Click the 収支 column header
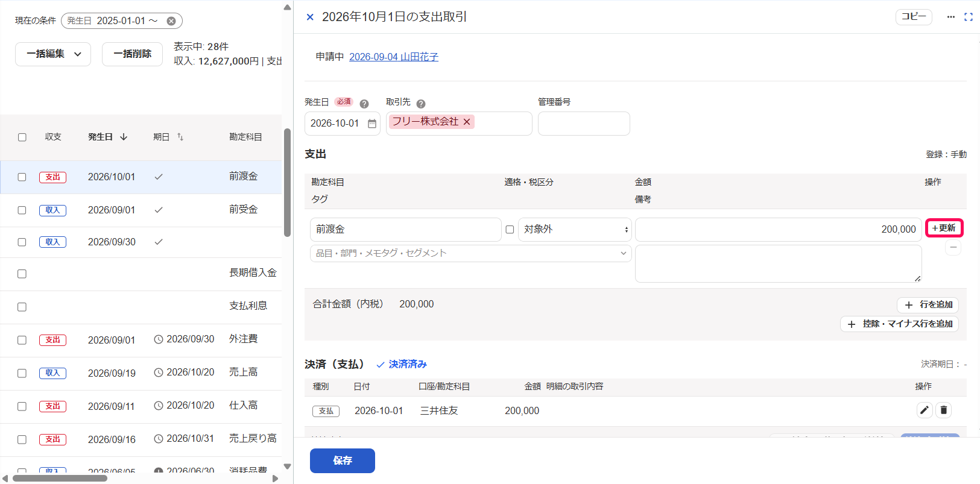This screenshot has width=980, height=484. point(53,137)
